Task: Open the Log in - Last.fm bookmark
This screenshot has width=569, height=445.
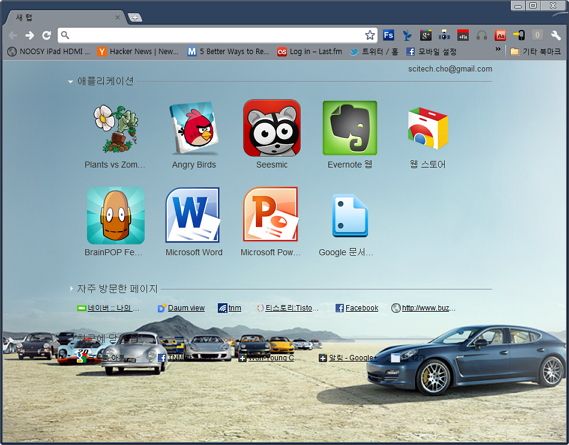Action: 310,52
